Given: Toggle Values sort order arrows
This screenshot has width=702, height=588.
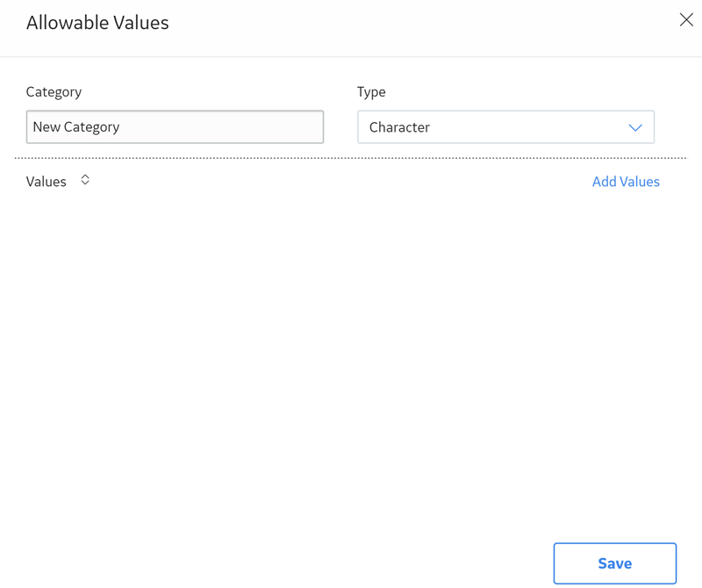Looking at the screenshot, I should pos(85,180).
